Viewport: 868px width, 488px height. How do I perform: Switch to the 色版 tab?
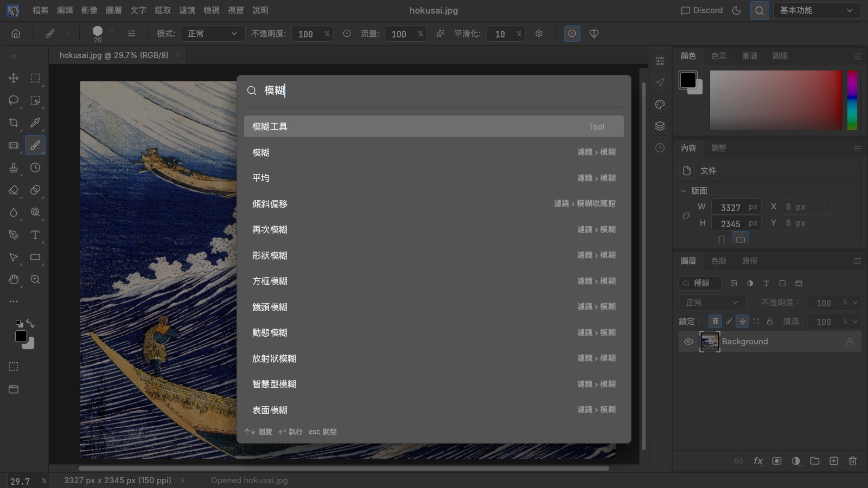719,261
